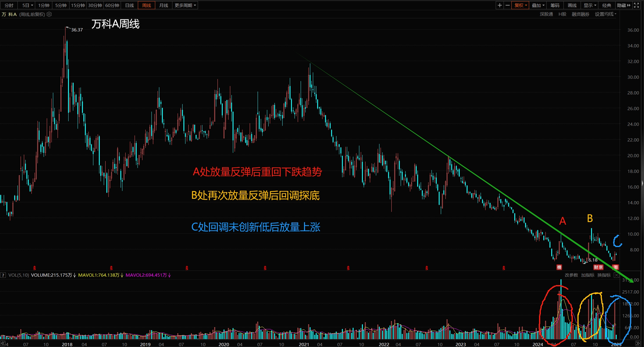644x347 pixels.
Task: Select the 60分钟 period
Action: pyautogui.click(x=112, y=5)
